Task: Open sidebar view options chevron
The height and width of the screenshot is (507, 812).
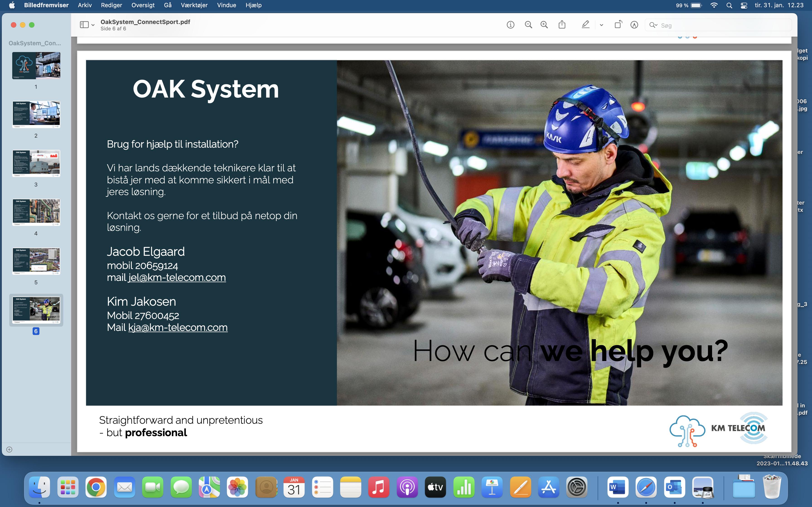Action: pos(93,25)
